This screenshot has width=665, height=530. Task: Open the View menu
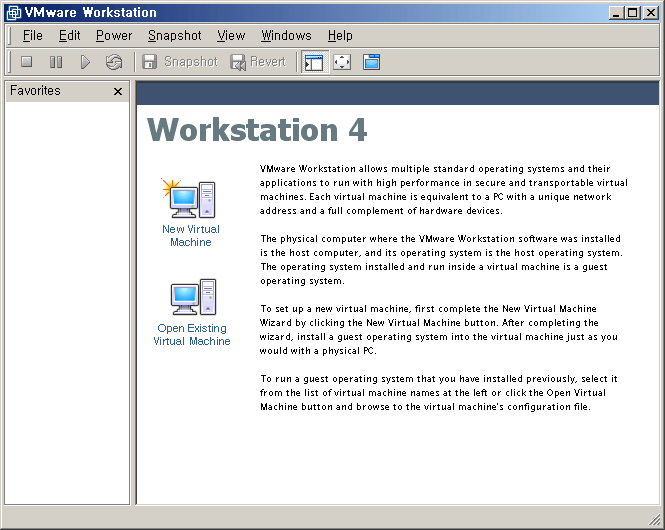[231, 36]
